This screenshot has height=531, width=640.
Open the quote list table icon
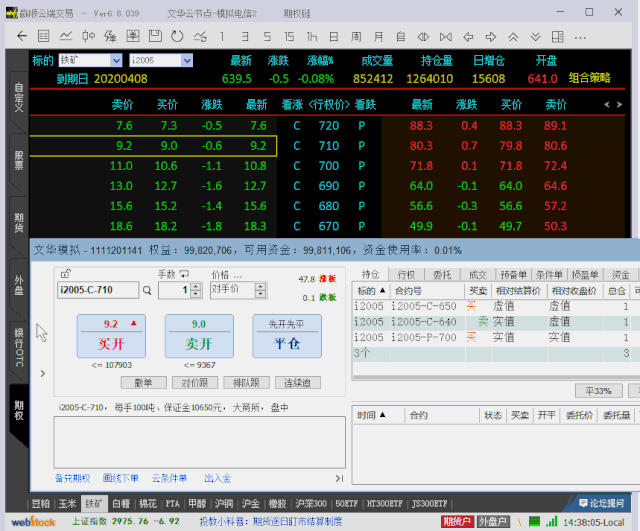[x=43, y=36]
